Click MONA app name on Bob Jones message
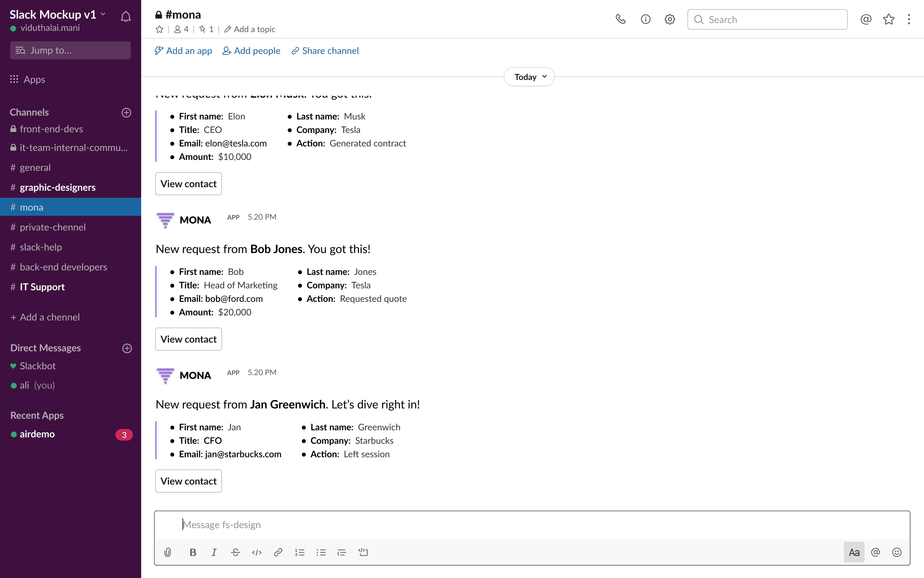This screenshot has width=924, height=578. [195, 220]
